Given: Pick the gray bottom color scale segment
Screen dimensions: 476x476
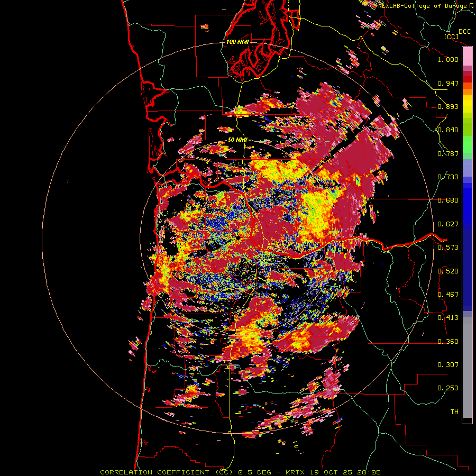Looking at the screenshot, I should [467, 368].
